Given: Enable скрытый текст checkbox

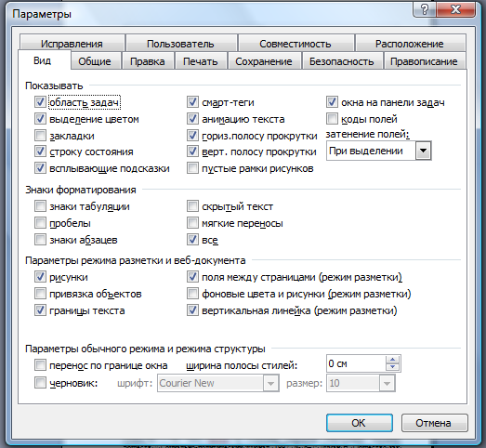Looking at the screenshot, I should coord(192,206).
